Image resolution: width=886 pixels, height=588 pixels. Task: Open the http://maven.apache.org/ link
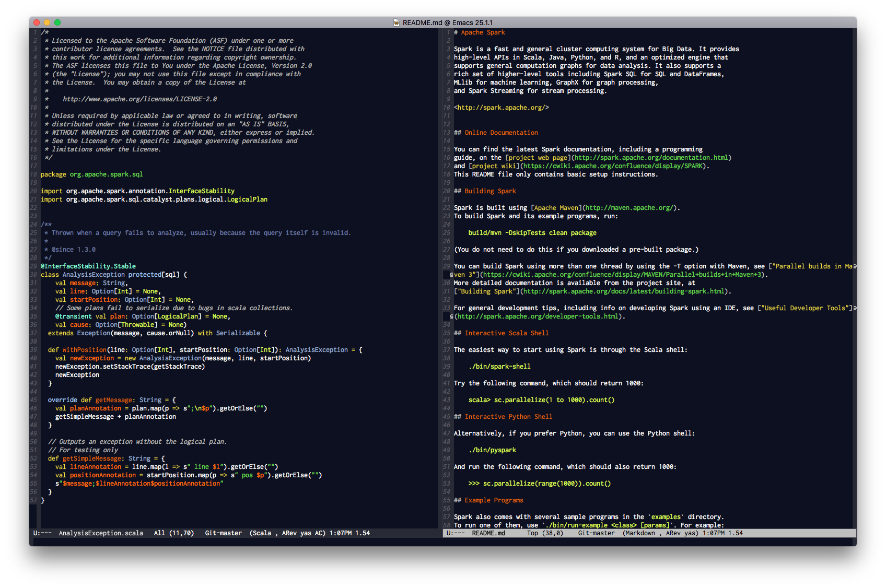click(x=629, y=208)
